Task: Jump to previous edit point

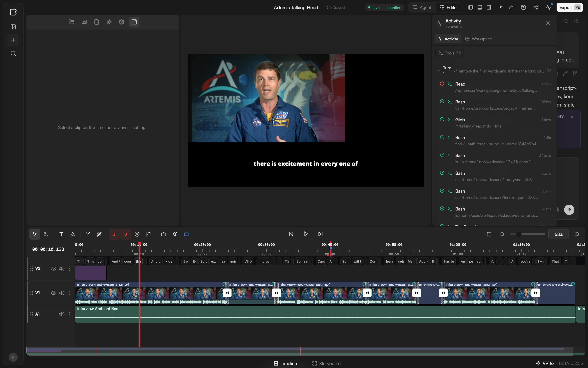Action: coord(291,234)
